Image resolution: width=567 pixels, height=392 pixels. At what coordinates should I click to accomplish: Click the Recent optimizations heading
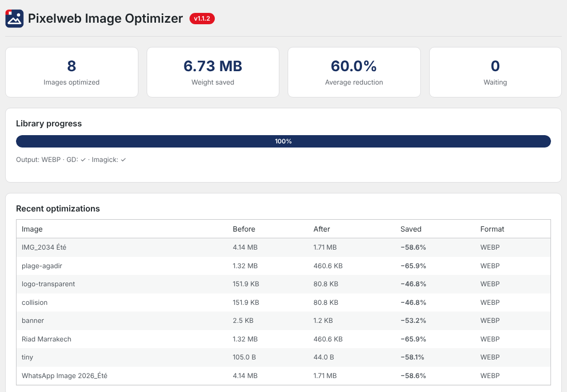pos(58,209)
